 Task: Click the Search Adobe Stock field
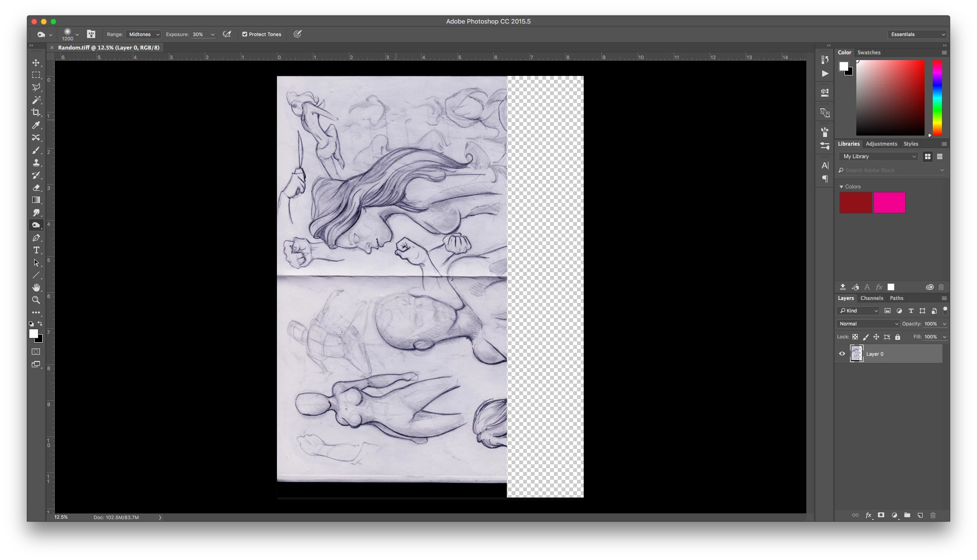pyautogui.click(x=889, y=170)
